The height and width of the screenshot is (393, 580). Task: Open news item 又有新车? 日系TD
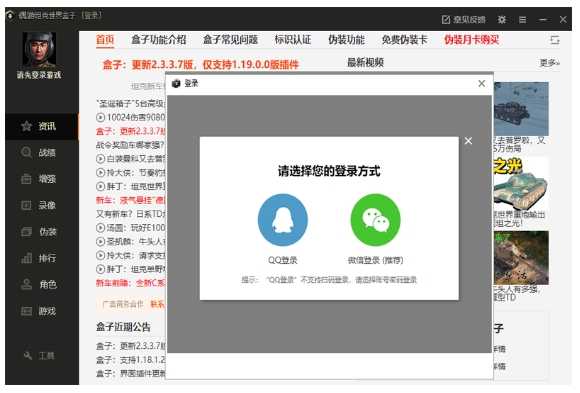click(x=131, y=214)
